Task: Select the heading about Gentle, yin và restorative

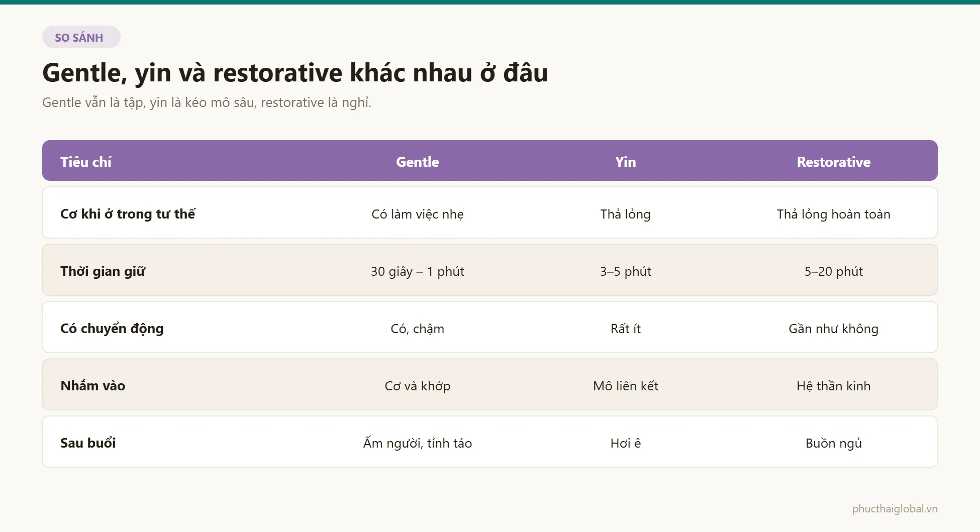Action: (295, 73)
